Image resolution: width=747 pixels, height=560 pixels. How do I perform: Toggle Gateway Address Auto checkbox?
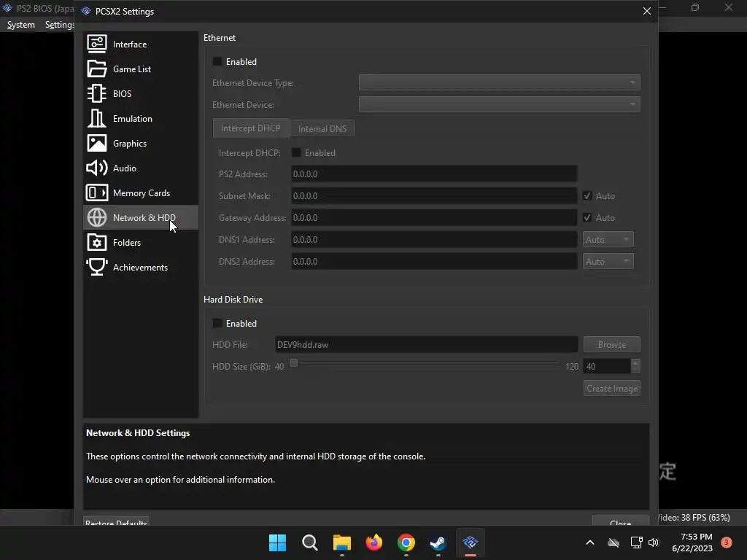tap(587, 217)
